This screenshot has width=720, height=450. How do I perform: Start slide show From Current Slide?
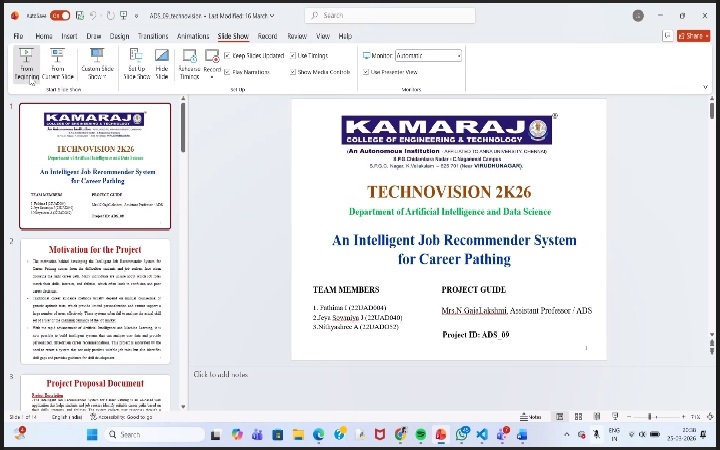pos(57,64)
